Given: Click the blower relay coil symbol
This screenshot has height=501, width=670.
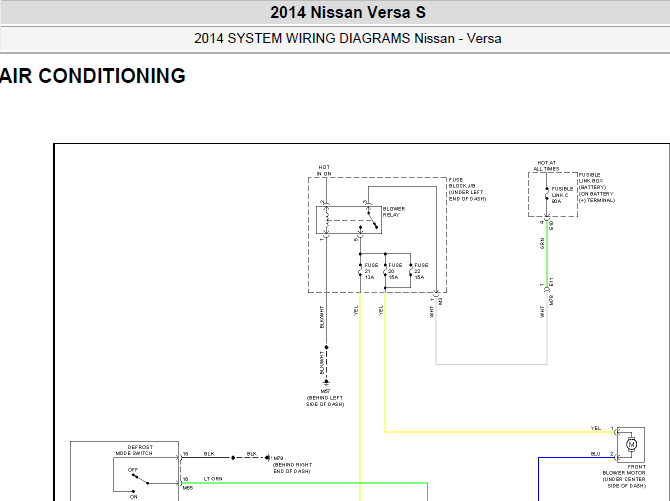Looking at the screenshot, I should [326, 220].
